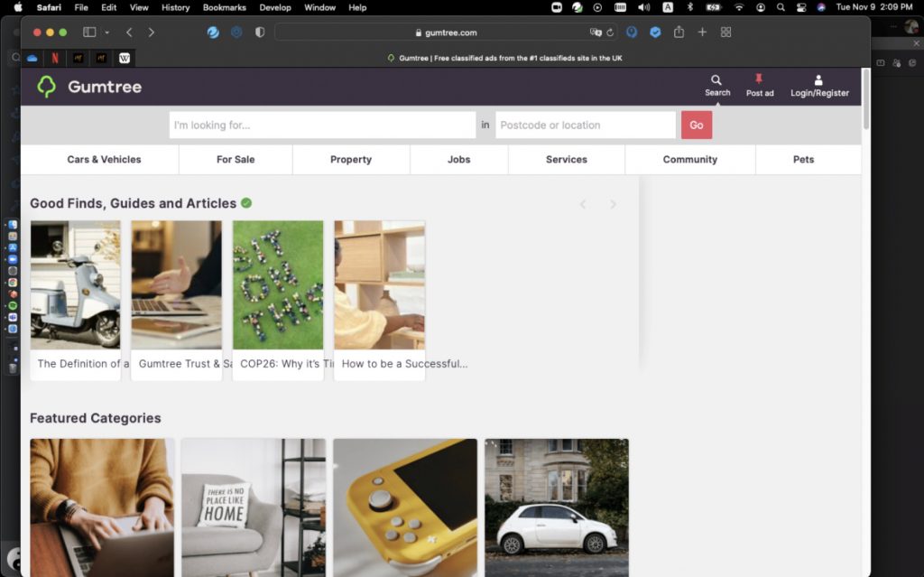The width and height of the screenshot is (924, 577).
Task: Reload the page using the refresh icon
Action: pos(610,33)
